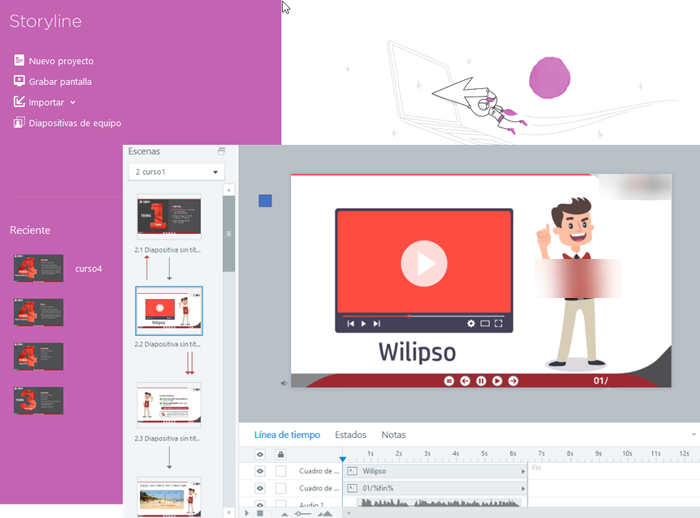Toggle visibility of the Wilipso timeline row
Viewport: 700px width, 518px height.
tap(260, 470)
